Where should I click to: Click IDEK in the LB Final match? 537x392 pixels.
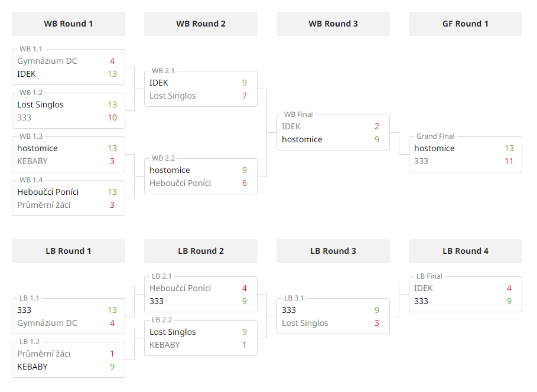424,288
